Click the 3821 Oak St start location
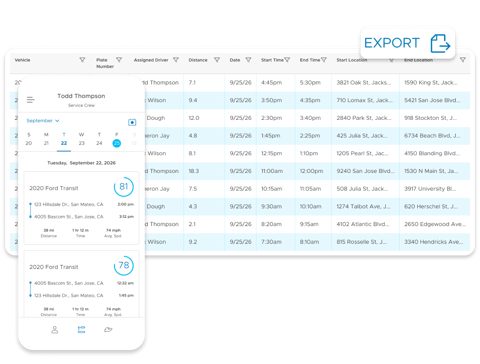Screen dimensions: 480x364 [364, 82]
